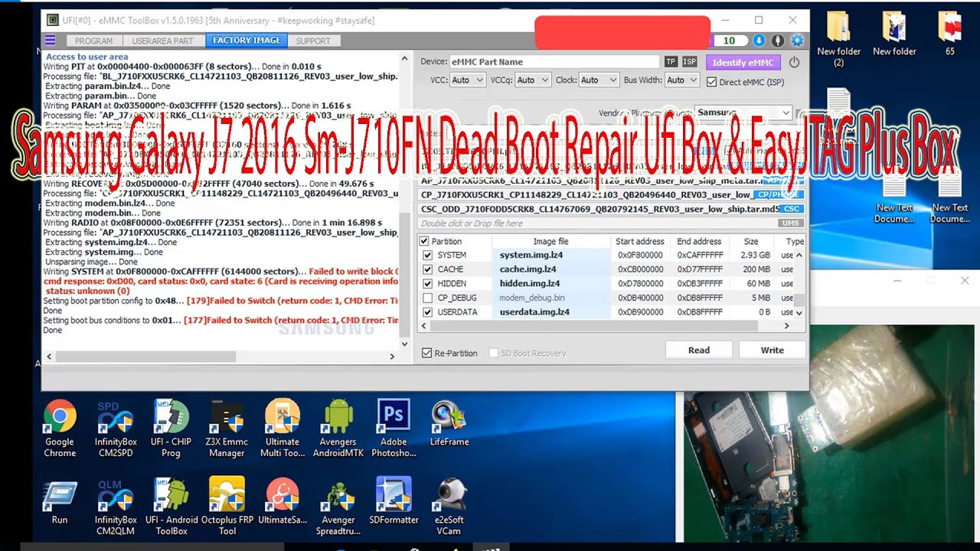
Task: Open Avenger Spreadtrum desktop shortcut
Action: click(x=338, y=507)
